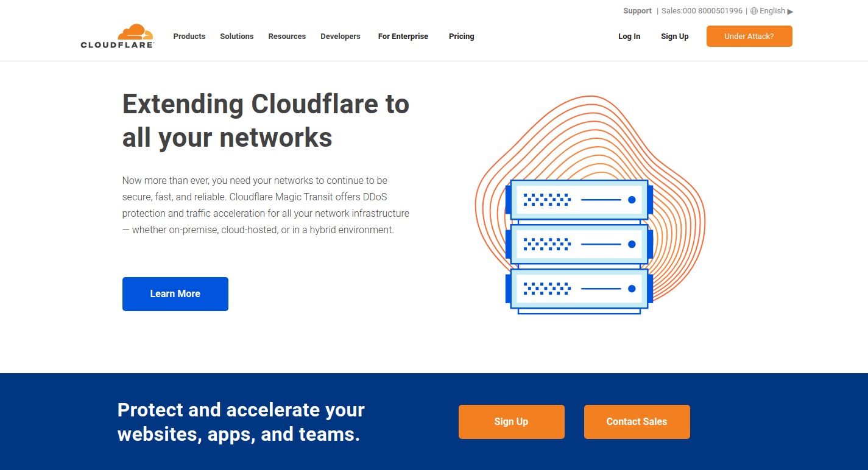This screenshot has height=470, width=868.
Task: Go to the Pricing page
Action: (x=461, y=37)
